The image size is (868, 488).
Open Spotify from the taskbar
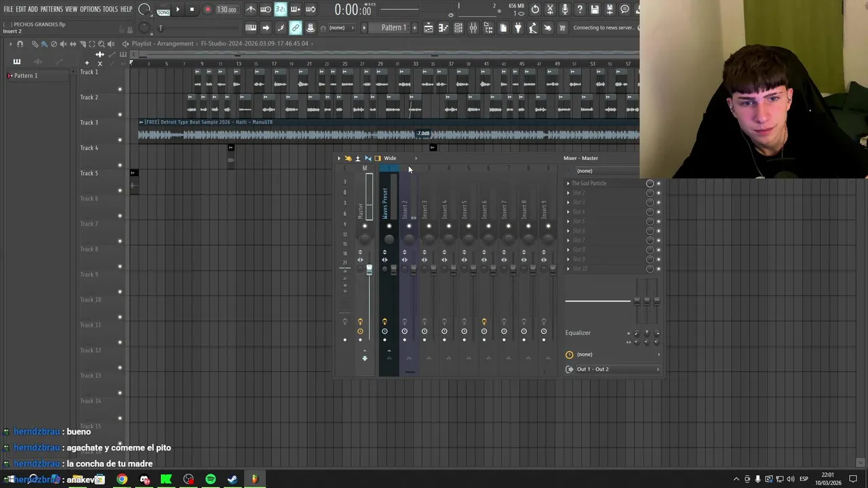tap(210, 479)
